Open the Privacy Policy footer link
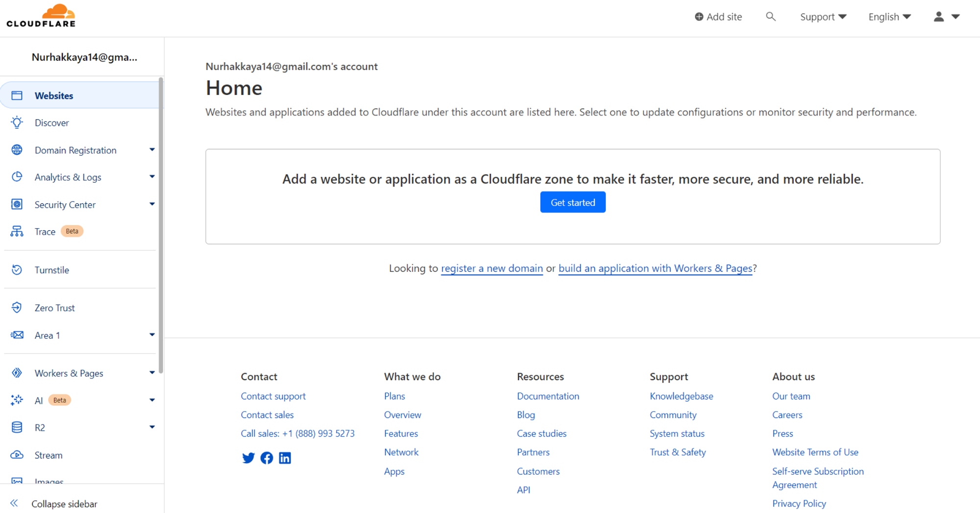 (x=799, y=503)
